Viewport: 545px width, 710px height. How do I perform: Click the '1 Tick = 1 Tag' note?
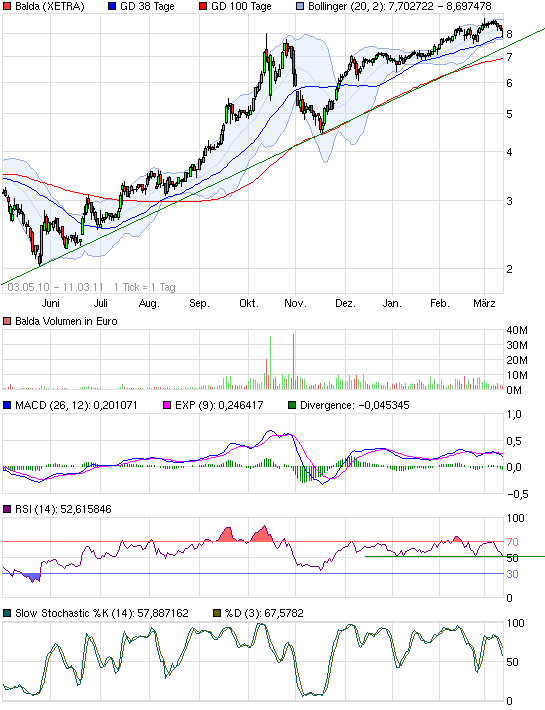coord(144,287)
